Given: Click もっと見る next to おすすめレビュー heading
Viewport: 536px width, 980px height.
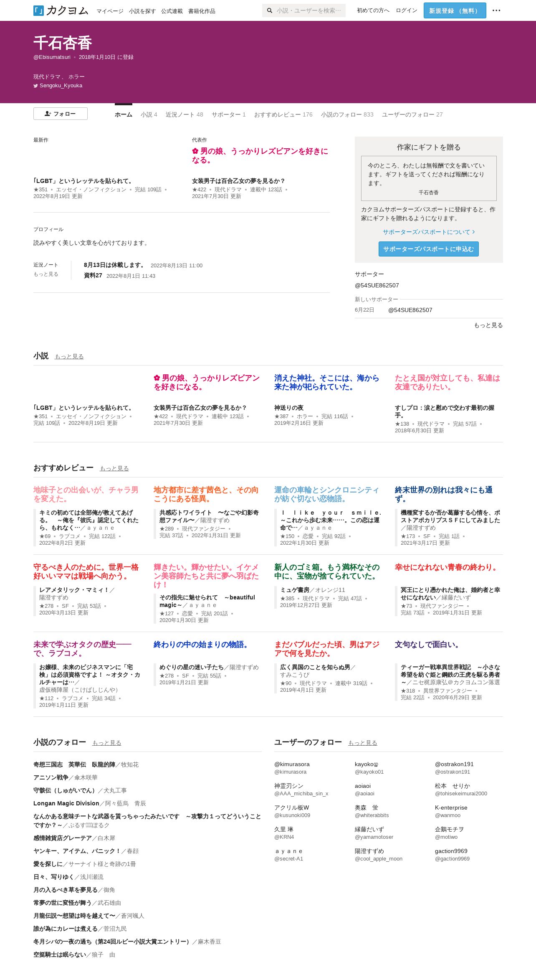Looking at the screenshot, I should pos(114,468).
